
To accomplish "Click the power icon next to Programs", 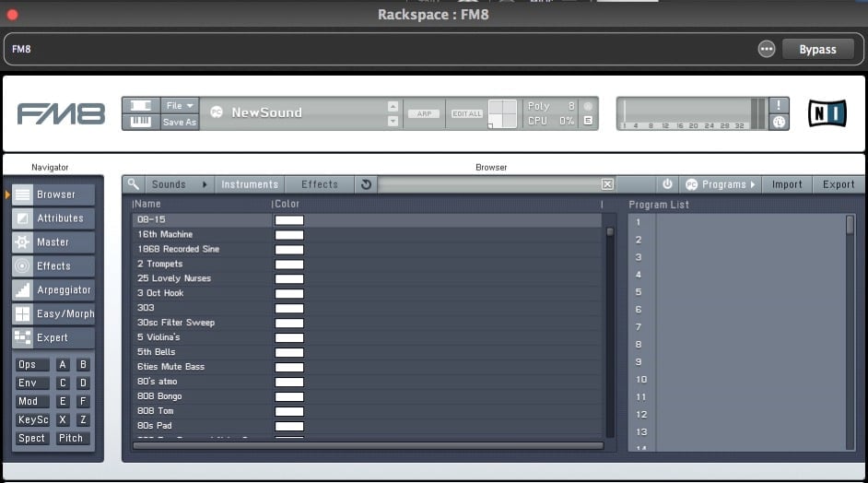I will (668, 184).
